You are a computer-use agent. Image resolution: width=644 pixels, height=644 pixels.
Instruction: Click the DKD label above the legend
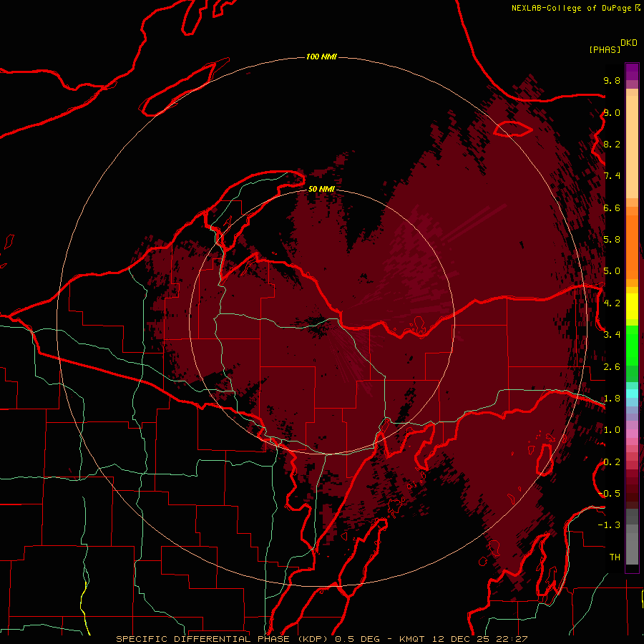pos(628,43)
